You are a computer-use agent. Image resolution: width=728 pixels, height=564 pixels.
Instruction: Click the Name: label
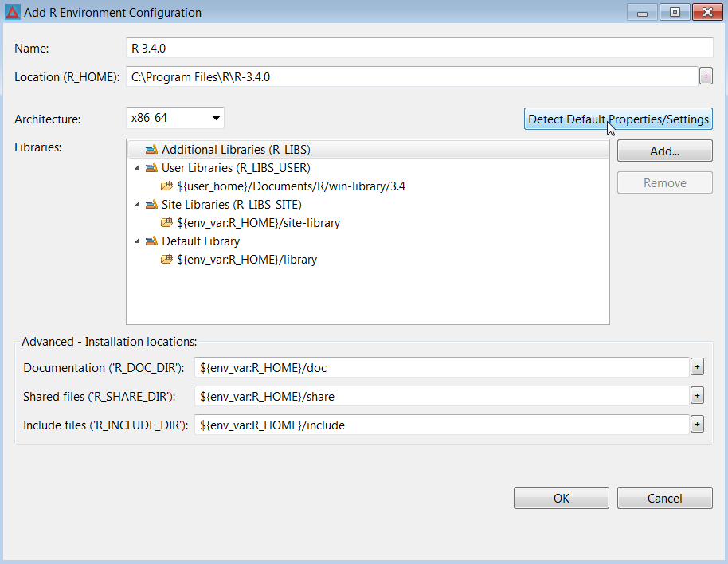pyautogui.click(x=32, y=49)
